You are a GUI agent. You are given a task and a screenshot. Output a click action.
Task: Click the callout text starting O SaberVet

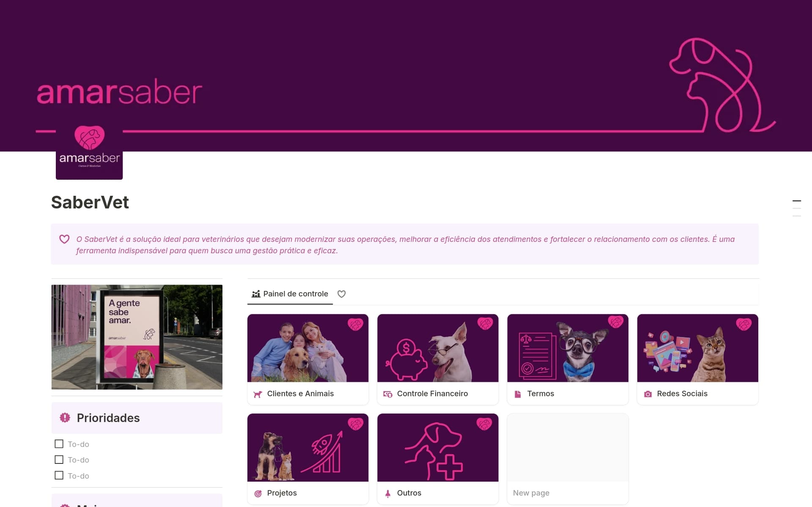(405, 245)
